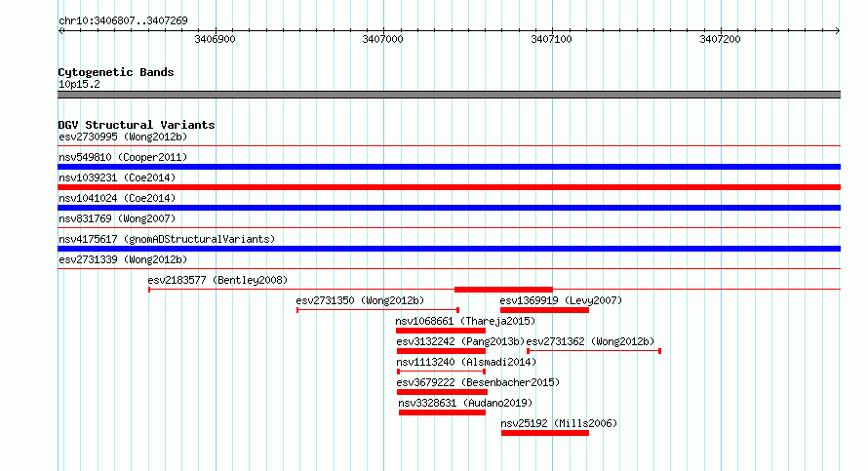Image resolution: width=868 pixels, height=471 pixels.
Task: Click the right arrow of the ruler
Action: (838, 30)
